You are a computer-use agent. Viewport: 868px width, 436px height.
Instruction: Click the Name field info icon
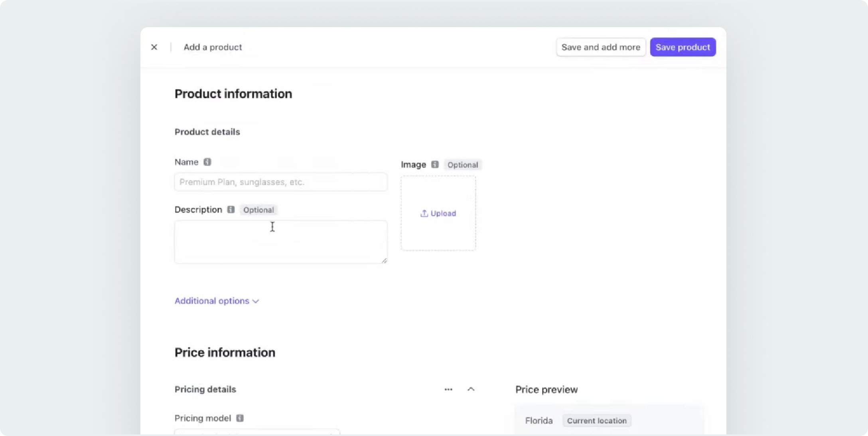207,162
